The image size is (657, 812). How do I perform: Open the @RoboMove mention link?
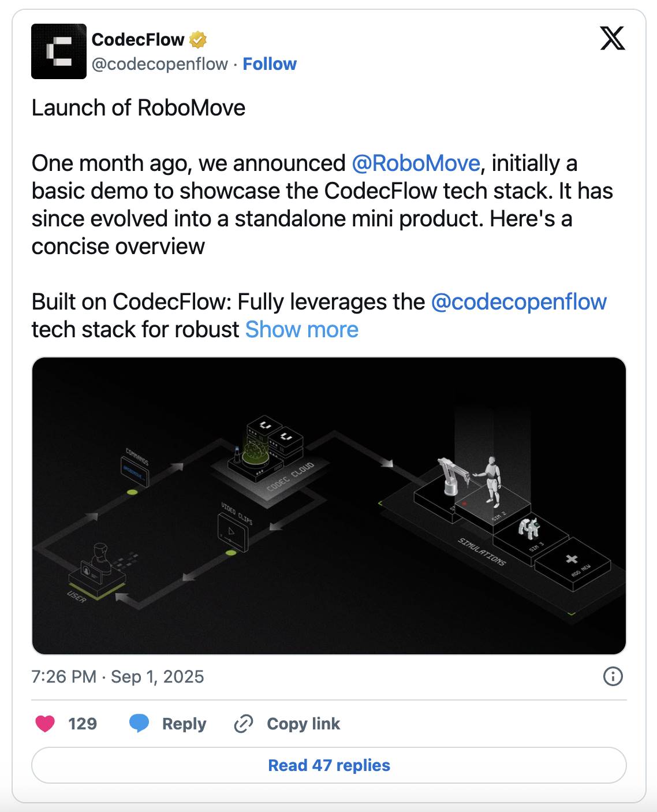click(416, 163)
